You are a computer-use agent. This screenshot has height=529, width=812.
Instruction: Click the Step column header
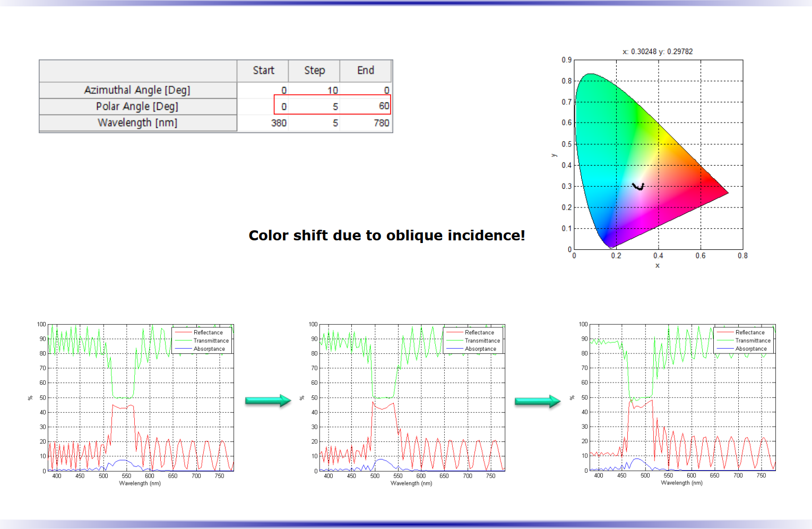click(x=314, y=71)
